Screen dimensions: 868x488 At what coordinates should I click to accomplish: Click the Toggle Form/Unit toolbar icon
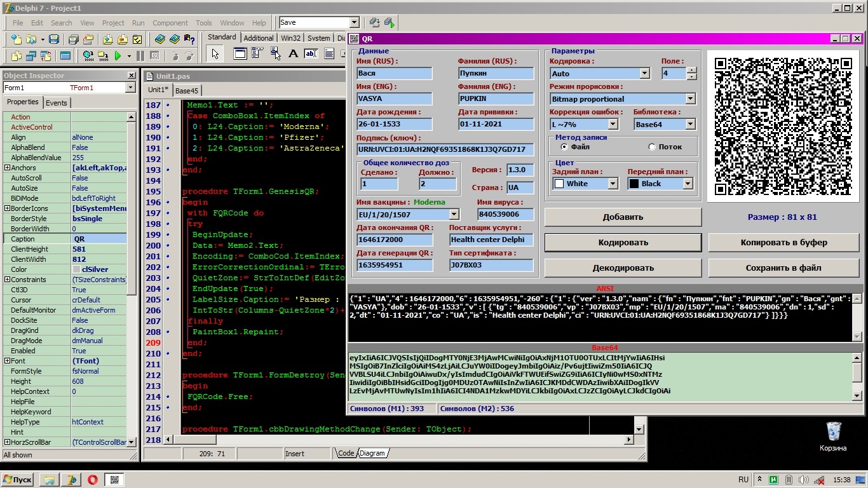click(45, 56)
